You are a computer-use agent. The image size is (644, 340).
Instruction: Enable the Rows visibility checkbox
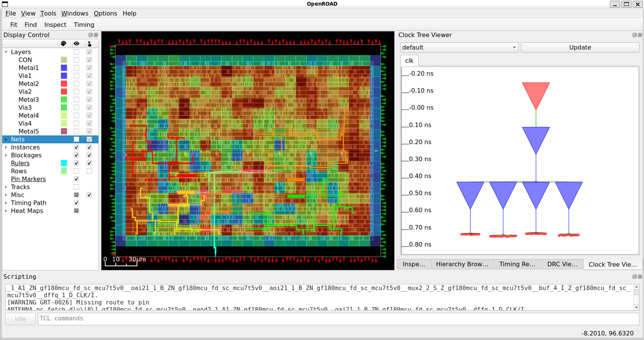[76, 171]
